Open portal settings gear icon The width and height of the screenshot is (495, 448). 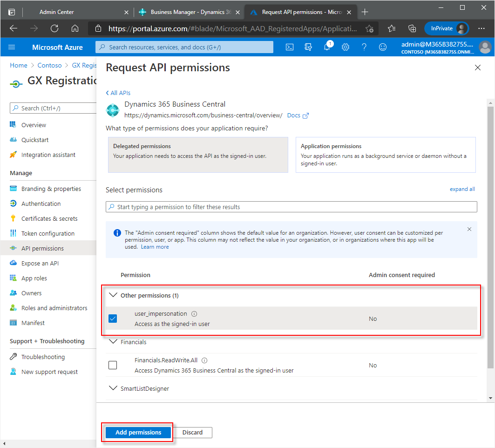[346, 47]
